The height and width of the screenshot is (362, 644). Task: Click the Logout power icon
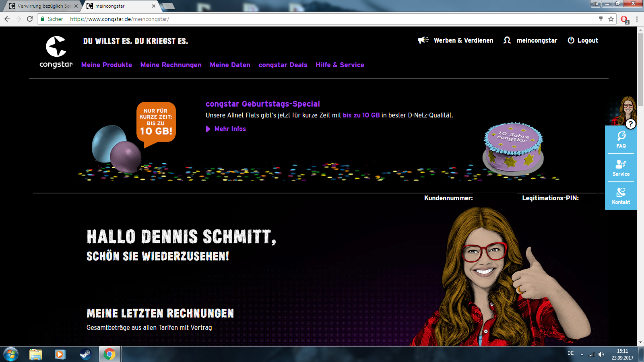click(571, 40)
